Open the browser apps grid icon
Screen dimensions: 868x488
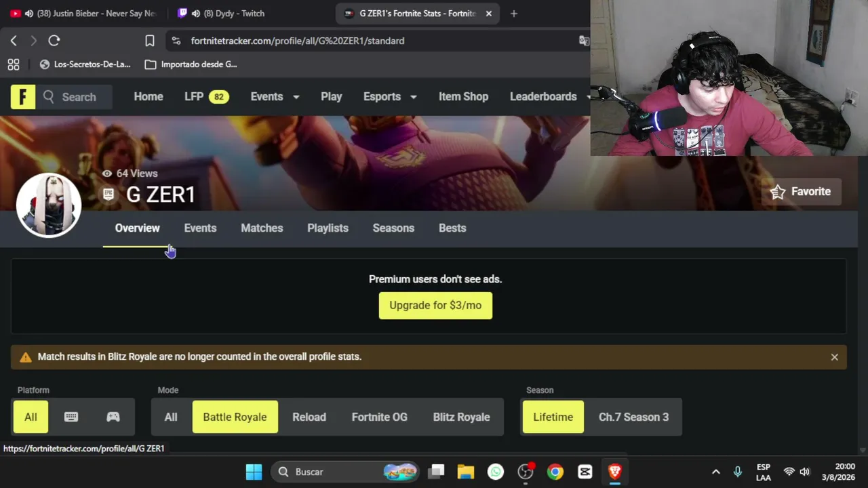[14, 64]
